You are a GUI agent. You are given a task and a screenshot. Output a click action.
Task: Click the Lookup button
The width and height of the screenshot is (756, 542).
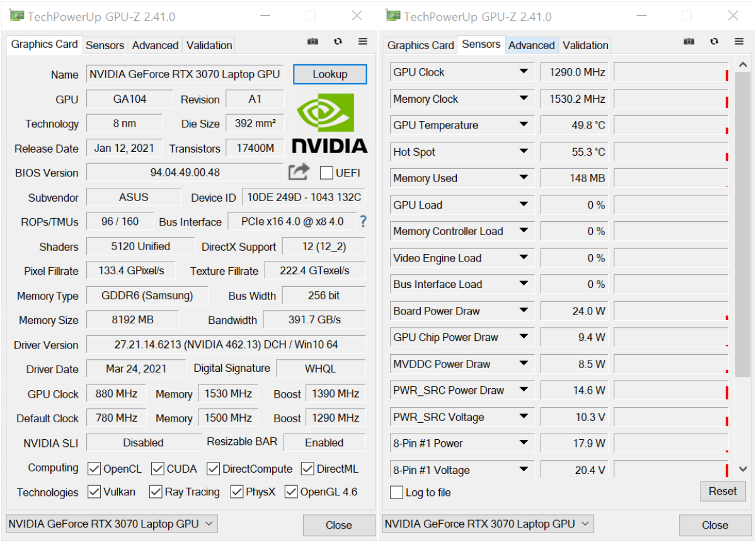[x=329, y=74]
